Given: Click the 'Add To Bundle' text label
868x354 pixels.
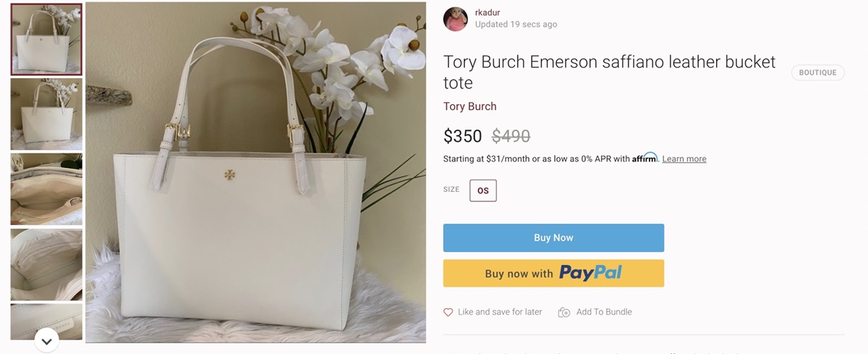Looking at the screenshot, I should pyautogui.click(x=604, y=312).
